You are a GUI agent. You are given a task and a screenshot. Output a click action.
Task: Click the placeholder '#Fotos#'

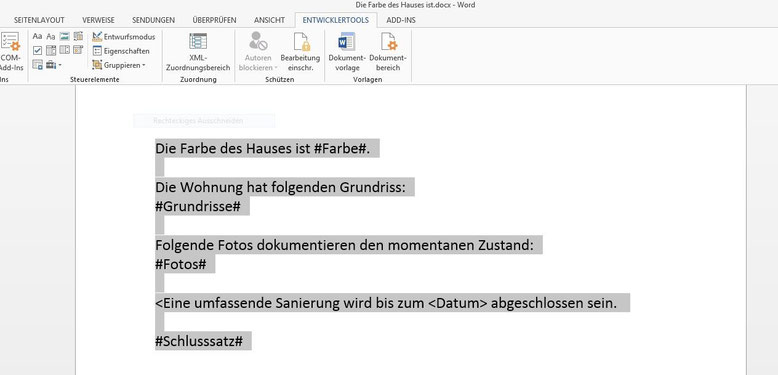tap(181, 264)
